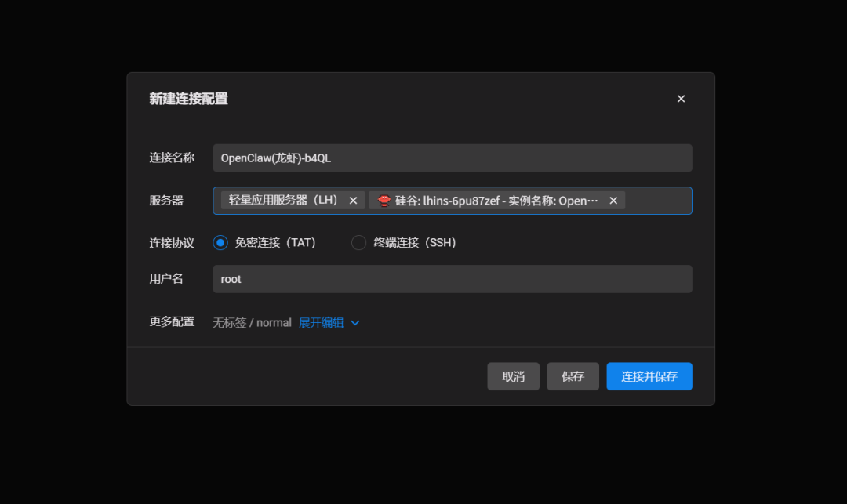Image resolution: width=847 pixels, height=504 pixels.
Task: Click the blue 连接并保存 button
Action: tap(649, 376)
